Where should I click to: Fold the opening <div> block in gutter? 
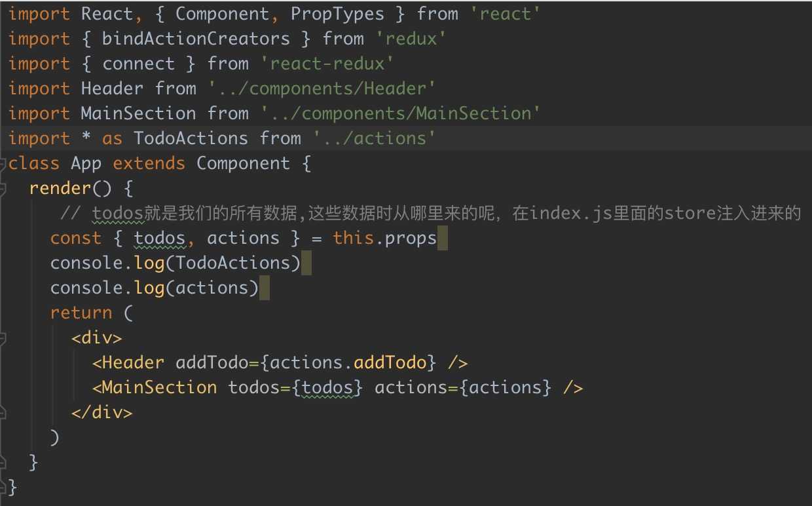coord(3,338)
